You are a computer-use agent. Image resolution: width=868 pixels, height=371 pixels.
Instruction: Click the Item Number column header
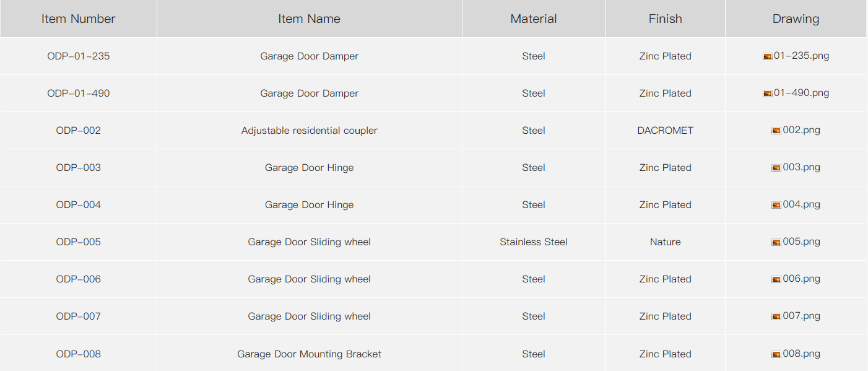pos(79,19)
